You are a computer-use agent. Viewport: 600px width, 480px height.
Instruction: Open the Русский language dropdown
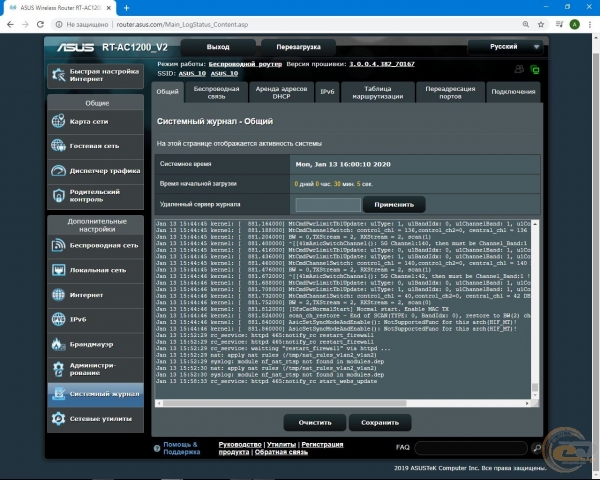(505, 47)
